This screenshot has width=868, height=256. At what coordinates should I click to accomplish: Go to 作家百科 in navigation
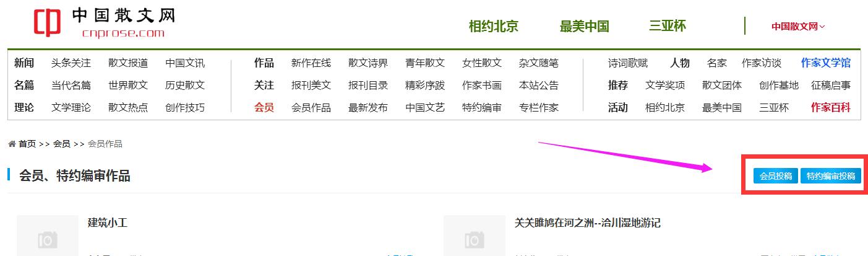point(830,107)
